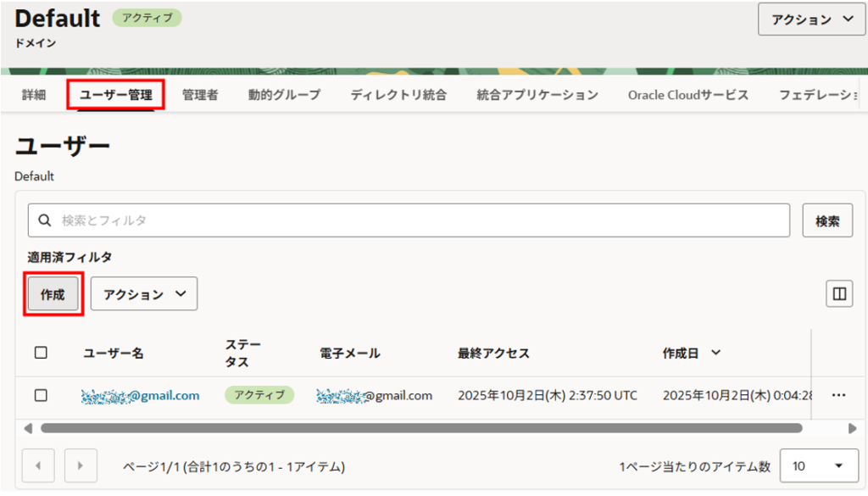
Task: Click horizontal scrollbar right arrow
Action: click(852, 428)
